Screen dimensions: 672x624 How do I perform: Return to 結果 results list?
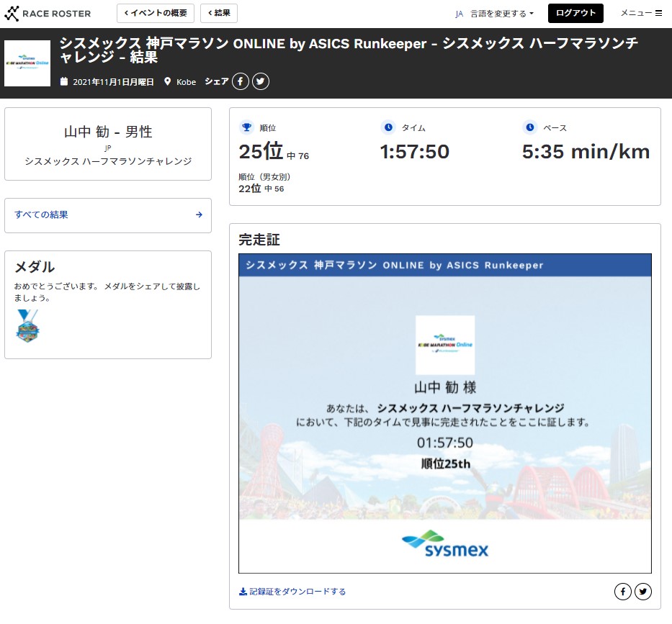click(219, 13)
